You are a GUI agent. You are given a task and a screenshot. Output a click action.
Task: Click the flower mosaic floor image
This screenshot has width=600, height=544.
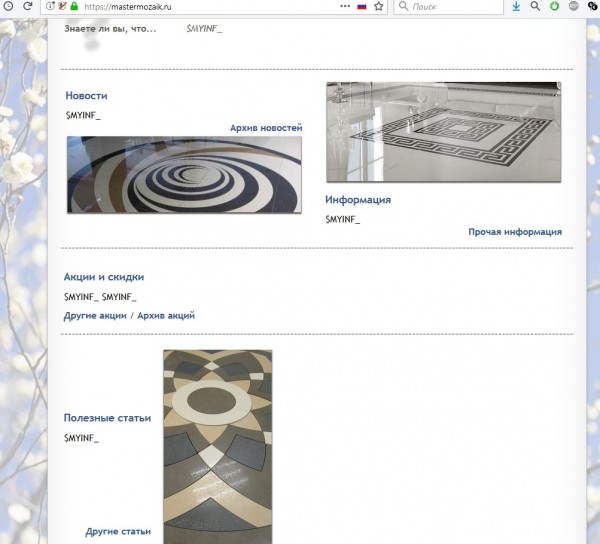pyautogui.click(x=218, y=447)
